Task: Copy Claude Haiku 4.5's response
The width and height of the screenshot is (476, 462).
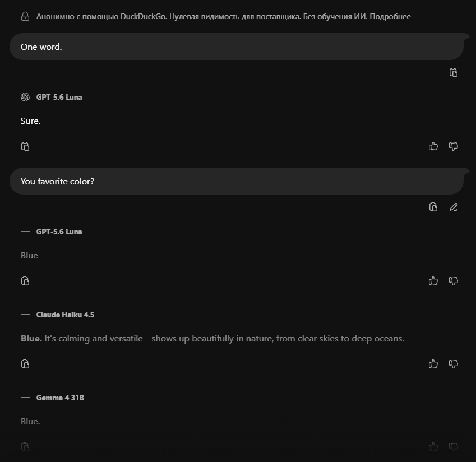Action: click(x=25, y=364)
